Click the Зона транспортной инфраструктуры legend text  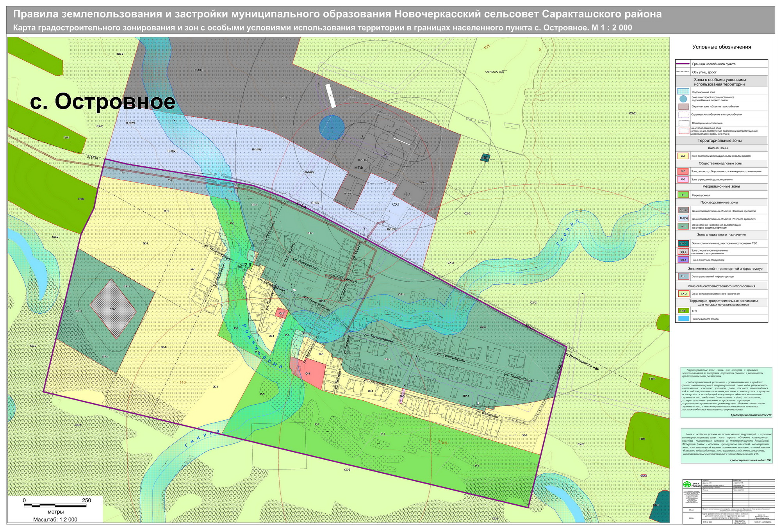pos(713,277)
